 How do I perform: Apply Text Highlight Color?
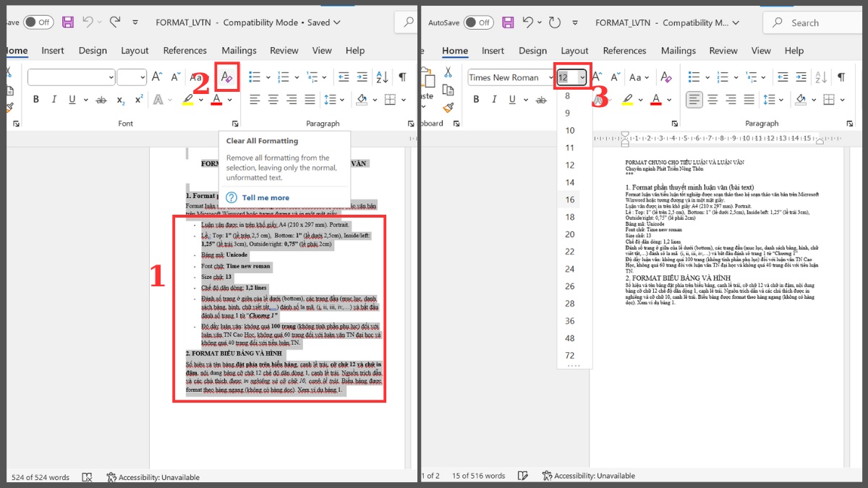point(190,99)
